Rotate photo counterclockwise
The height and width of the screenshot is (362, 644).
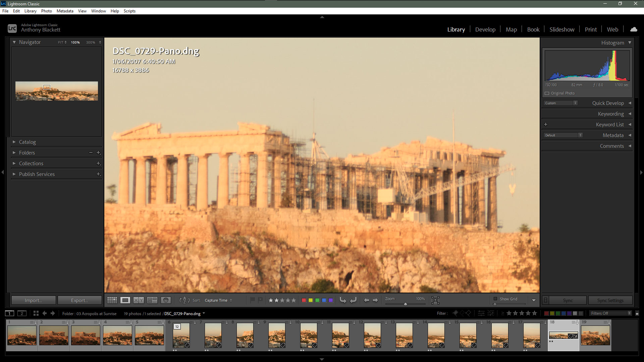point(343,300)
